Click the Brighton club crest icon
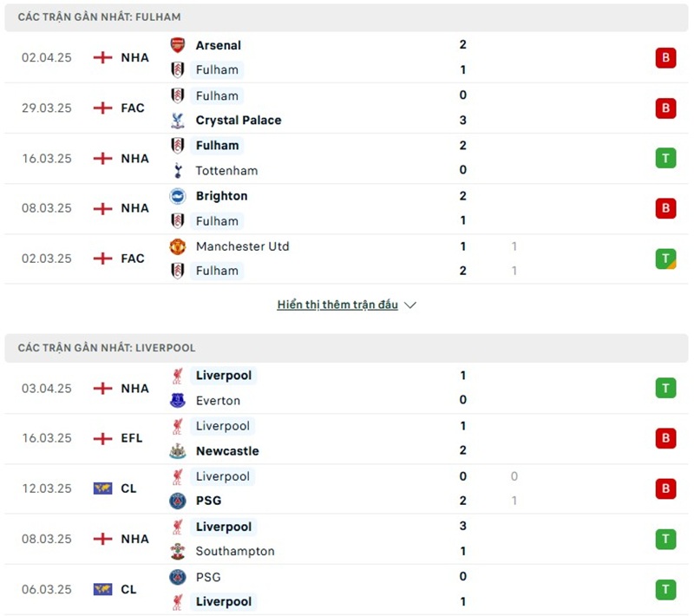The image size is (694, 616). 178,196
